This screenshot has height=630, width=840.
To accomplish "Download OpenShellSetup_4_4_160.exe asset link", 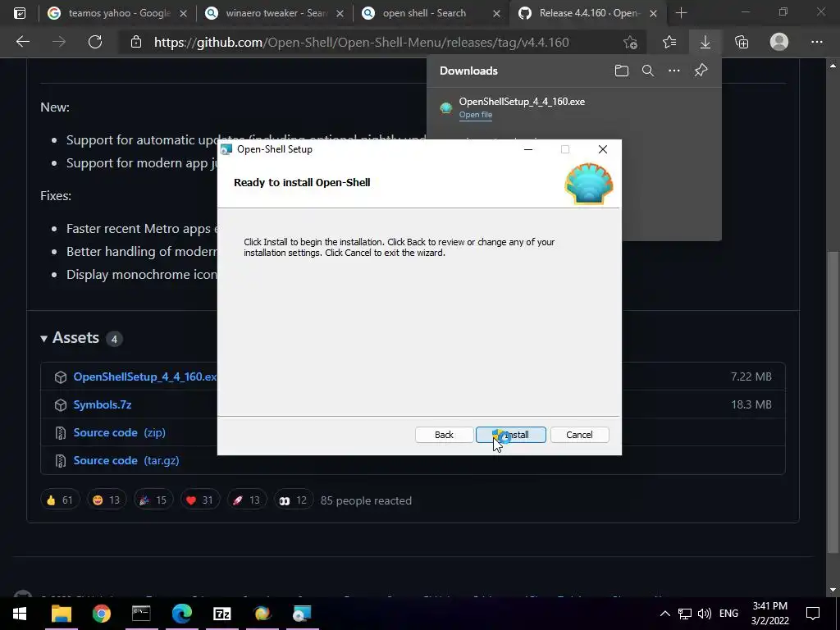I will pyautogui.click(x=145, y=377).
